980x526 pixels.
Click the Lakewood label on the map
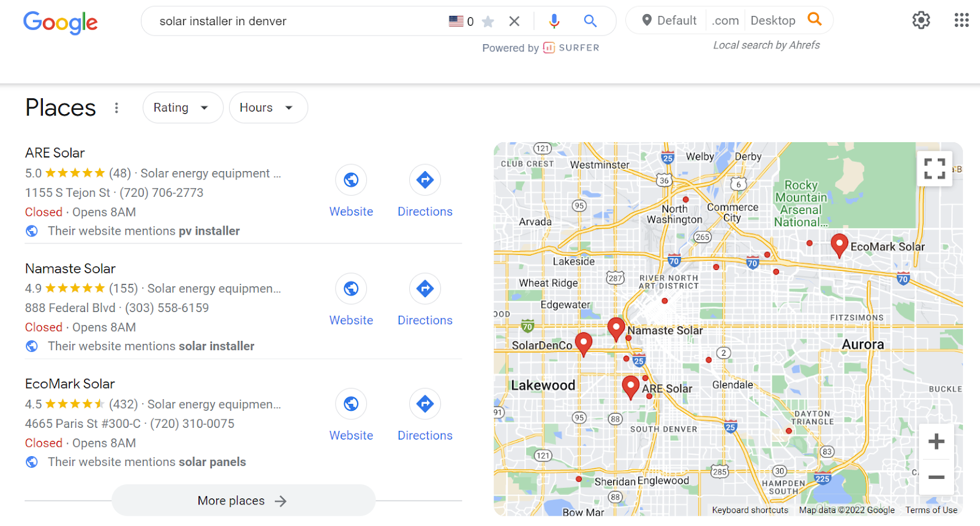pyautogui.click(x=543, y=385)
